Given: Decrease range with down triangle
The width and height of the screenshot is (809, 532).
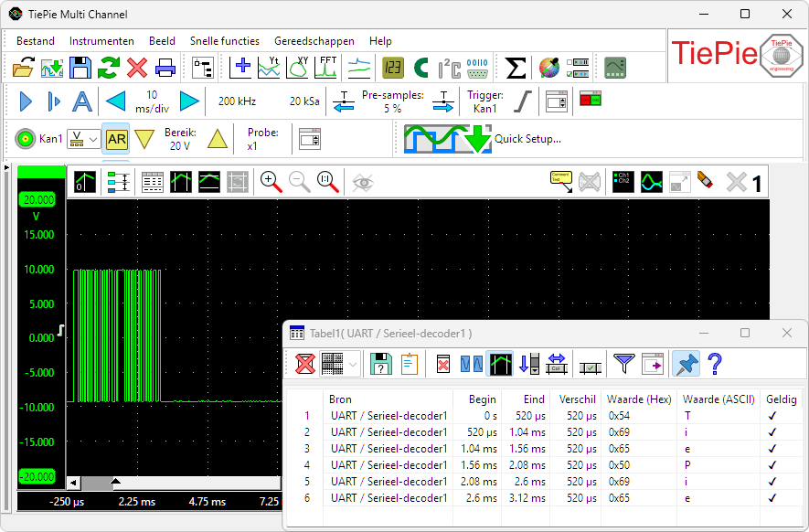Looking at the screenshot, I should (x=144, y=139).
